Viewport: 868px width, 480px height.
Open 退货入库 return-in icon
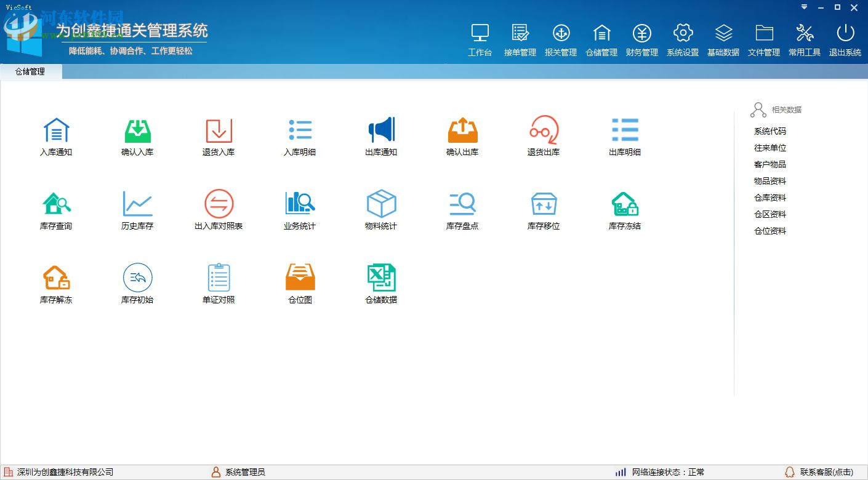click(219, 130)
